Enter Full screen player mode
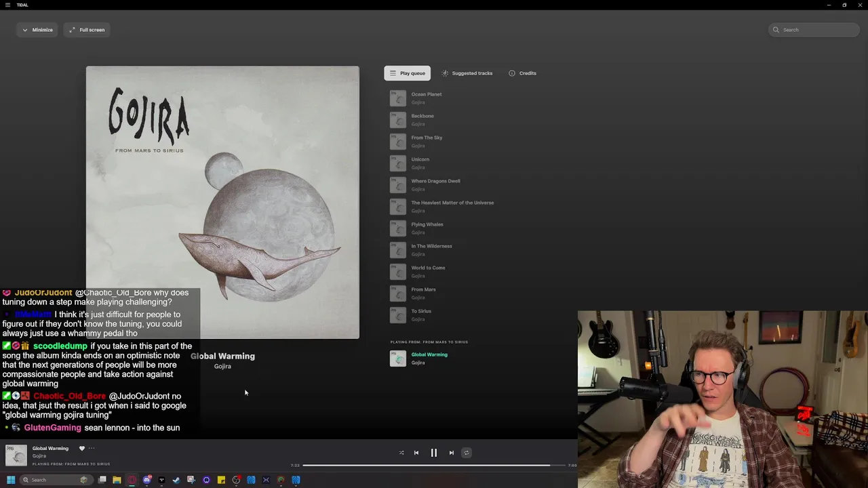This screenshot has width=868, height=488. point(87,30)
